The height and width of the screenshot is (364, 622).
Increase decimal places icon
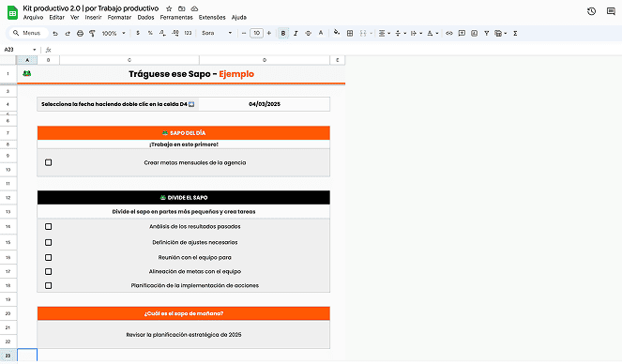coord(175,34)
